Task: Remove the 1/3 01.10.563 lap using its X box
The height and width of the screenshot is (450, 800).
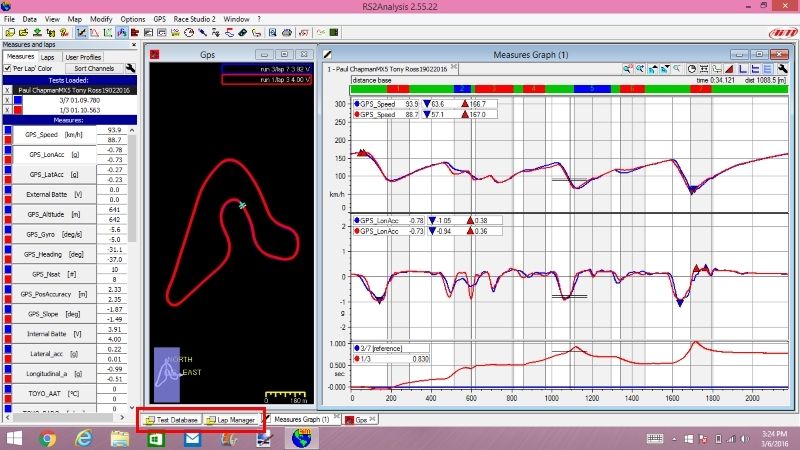Action: [8, 109]
